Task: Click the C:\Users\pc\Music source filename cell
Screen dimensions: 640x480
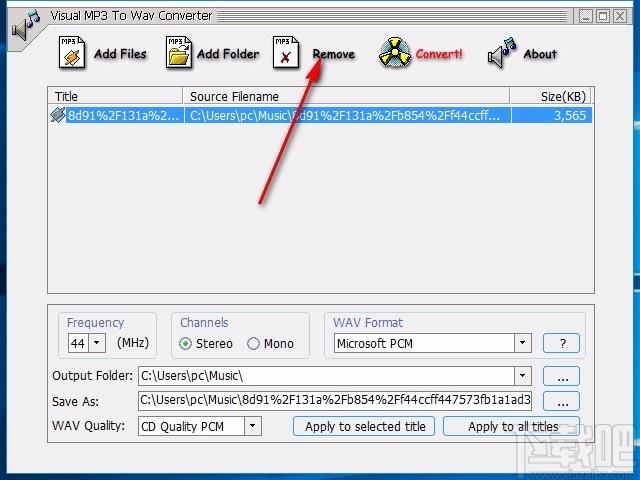Action: [347, 115]
